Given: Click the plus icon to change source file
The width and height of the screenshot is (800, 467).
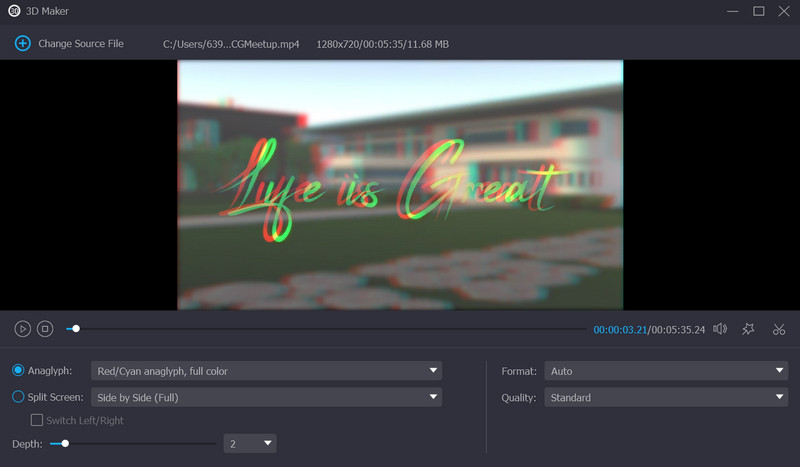Looking at the screenshot, I should [x=22, y=43].
